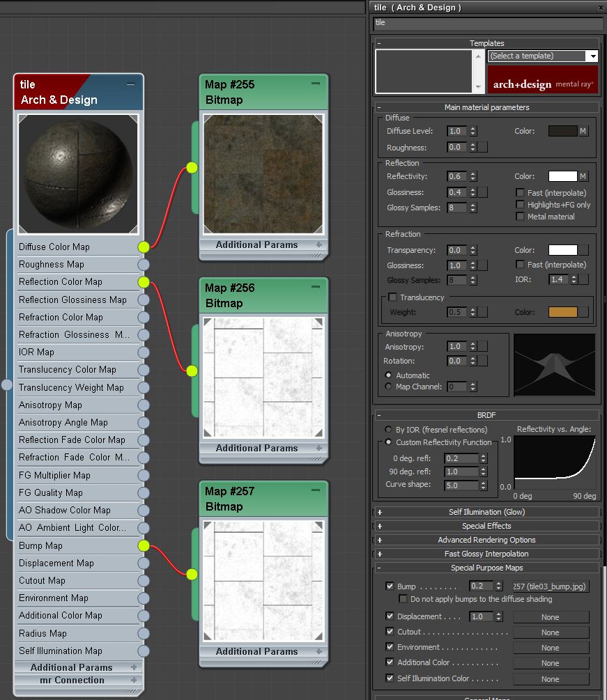
Task: Expand the Self Illumination (Glow) rollout
Action: point(486,512)
